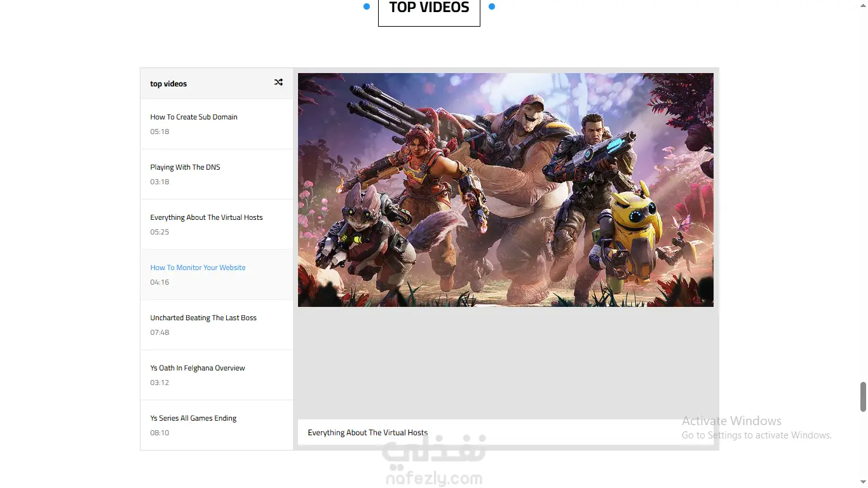Click the 05:18 duration text

(159, 132)
